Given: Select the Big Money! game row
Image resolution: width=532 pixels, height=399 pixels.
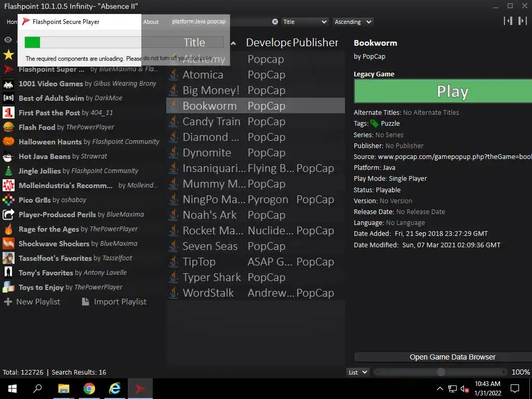Looking at the screenshot, I should coord(256,90).
